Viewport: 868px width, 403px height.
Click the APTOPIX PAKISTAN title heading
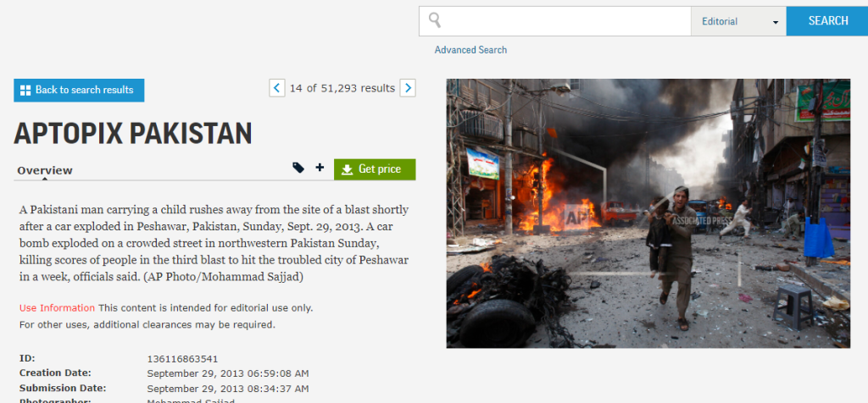133,133
